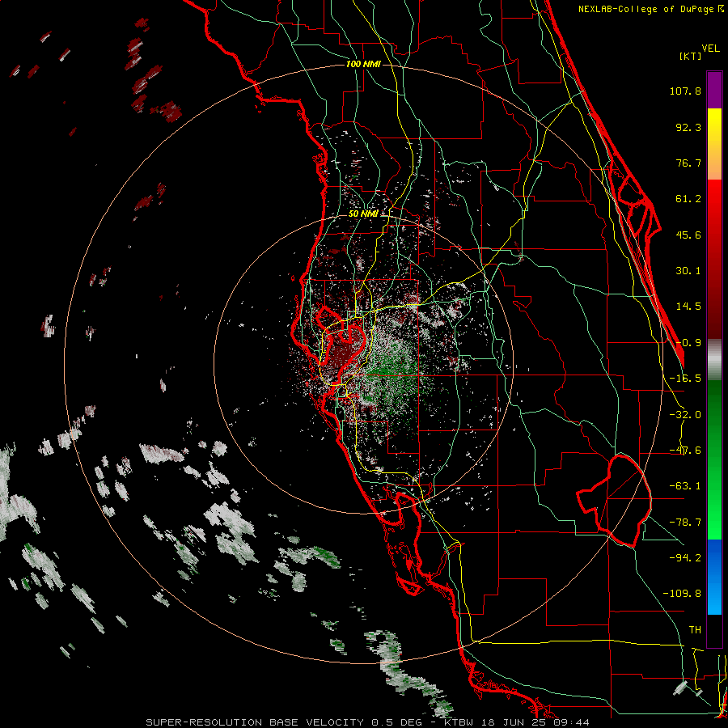
Task: Select the -16.5 velocity scale value
Action: point(685,379)
